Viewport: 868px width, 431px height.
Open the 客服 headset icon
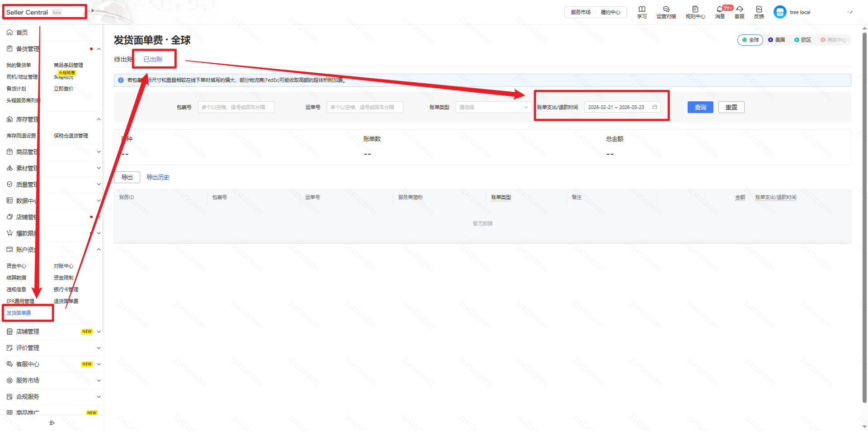click(739, 9)
